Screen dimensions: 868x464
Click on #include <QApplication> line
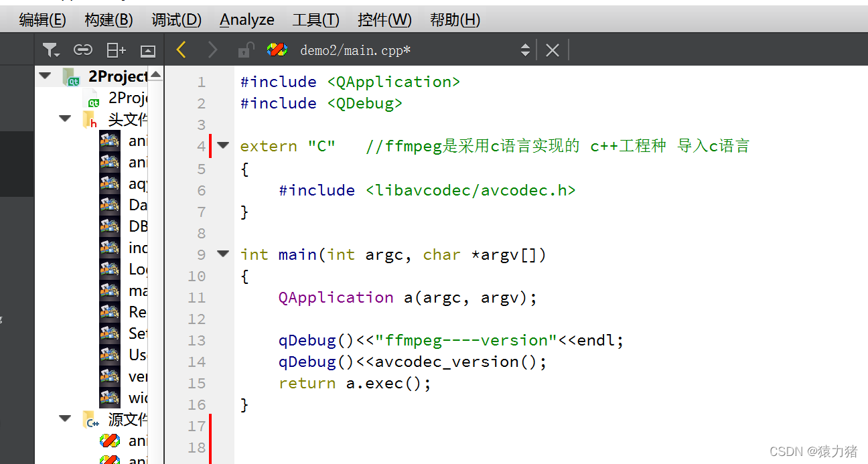click(350, 82)
